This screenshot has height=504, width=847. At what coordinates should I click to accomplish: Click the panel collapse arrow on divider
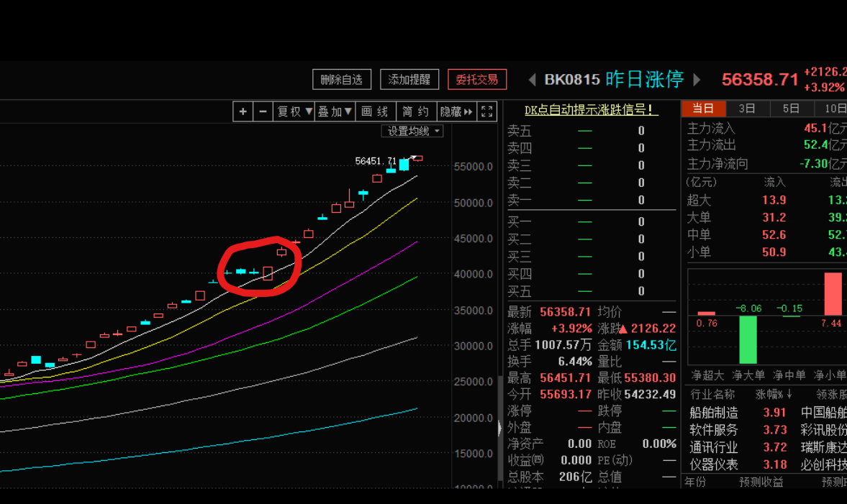click(500, 429)
